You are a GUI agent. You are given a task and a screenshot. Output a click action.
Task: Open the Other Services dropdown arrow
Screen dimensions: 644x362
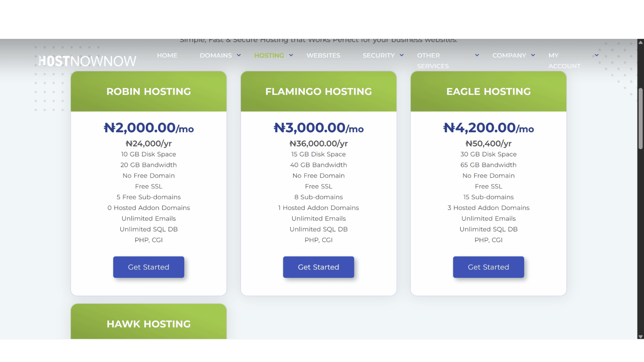pos(477,55)
